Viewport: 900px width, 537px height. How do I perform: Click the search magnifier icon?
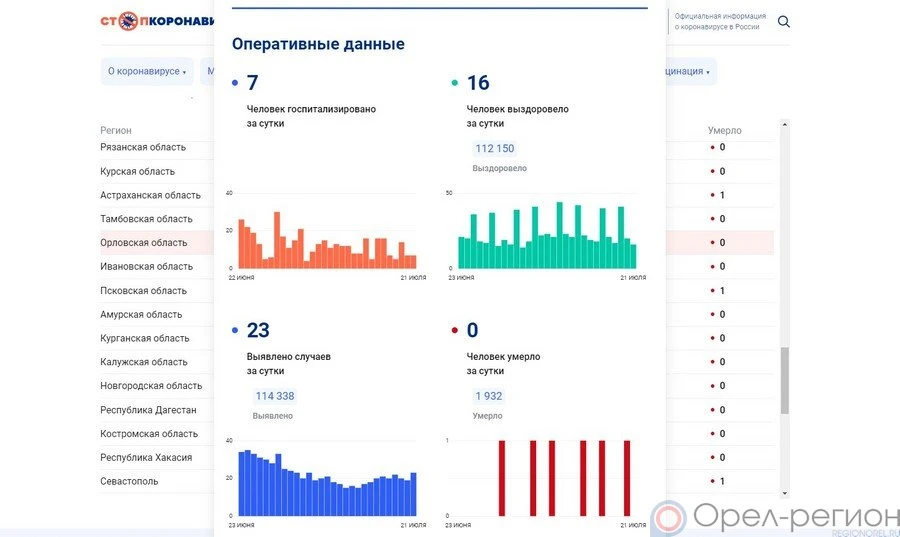click(784, 22)
